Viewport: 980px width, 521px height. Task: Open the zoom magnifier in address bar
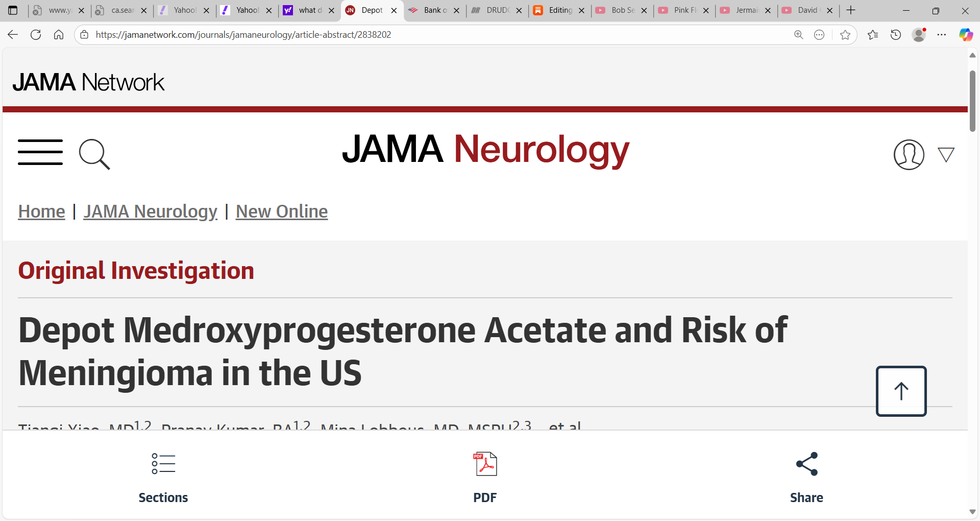point(799,35)
